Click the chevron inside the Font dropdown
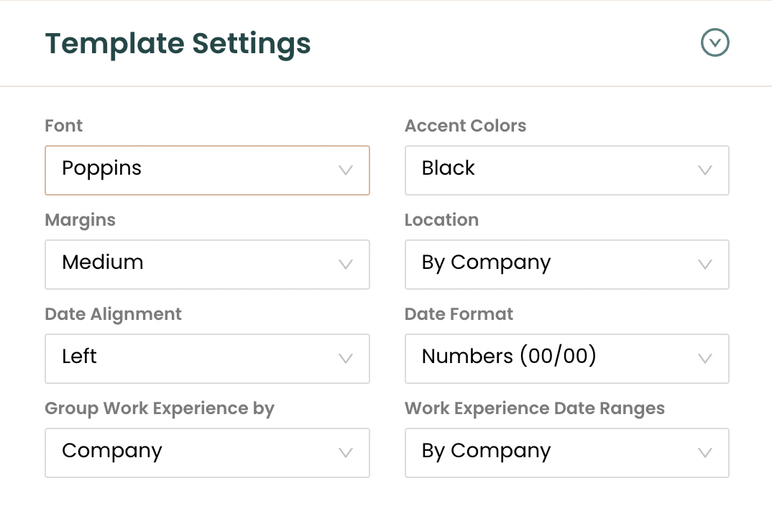772x532 pixels. pos(346,170)
